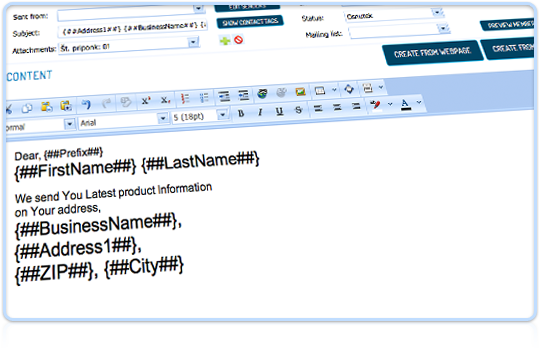The height and width of the screenshot is (360, 540).
Task: Click the font color A icon
Action: click(x=406, y=104)
